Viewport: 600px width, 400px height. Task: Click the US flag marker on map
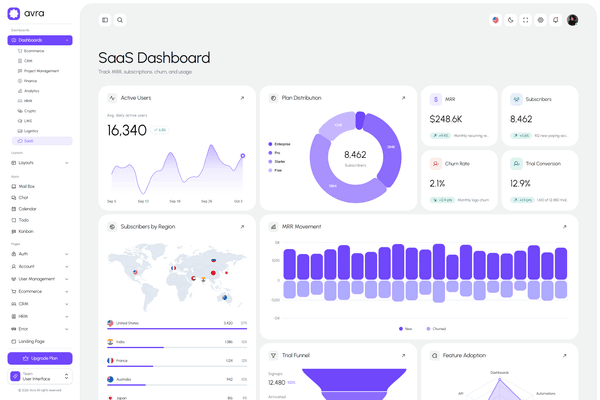(x=135, y=272)
